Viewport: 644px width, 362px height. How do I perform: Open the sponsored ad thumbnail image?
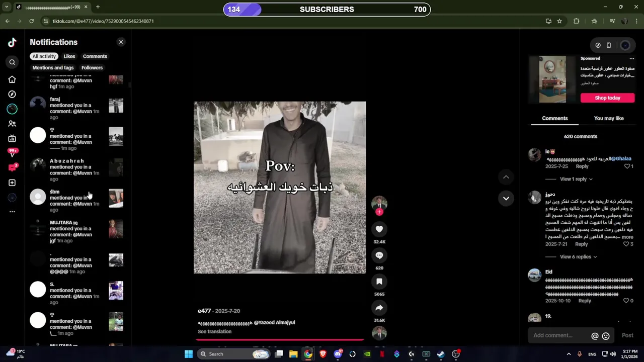[552, 79]
